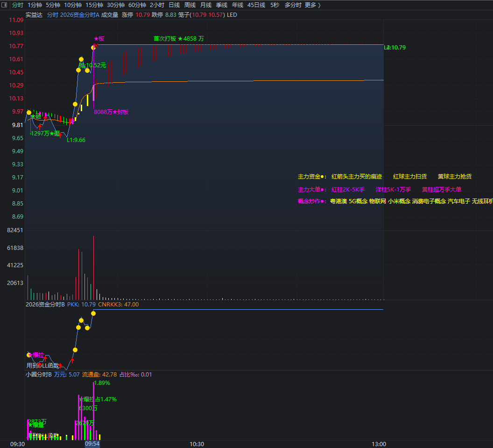Click the CNRKK3: 47.00 readout
The width and height of the screenshot is (493, 448).
pos(119,305)
